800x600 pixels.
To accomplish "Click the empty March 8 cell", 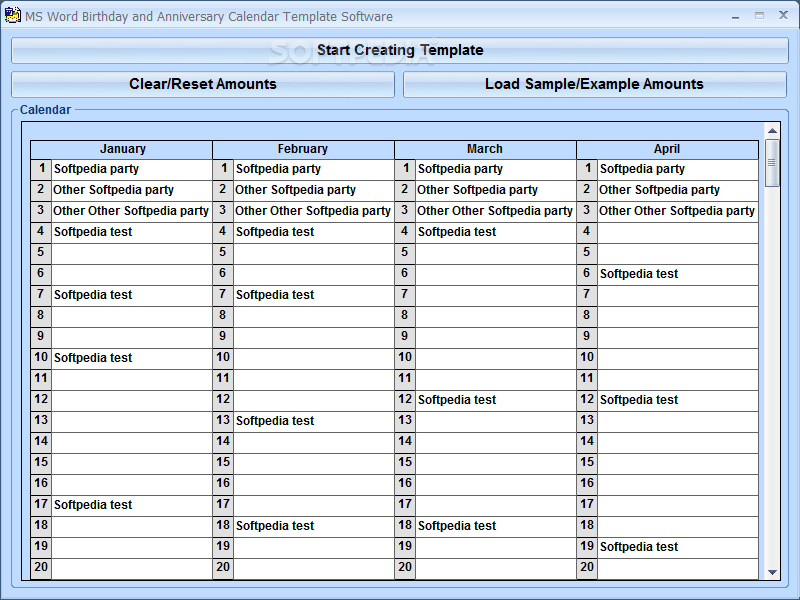I will pyautogui.click(x=496, y=316).
